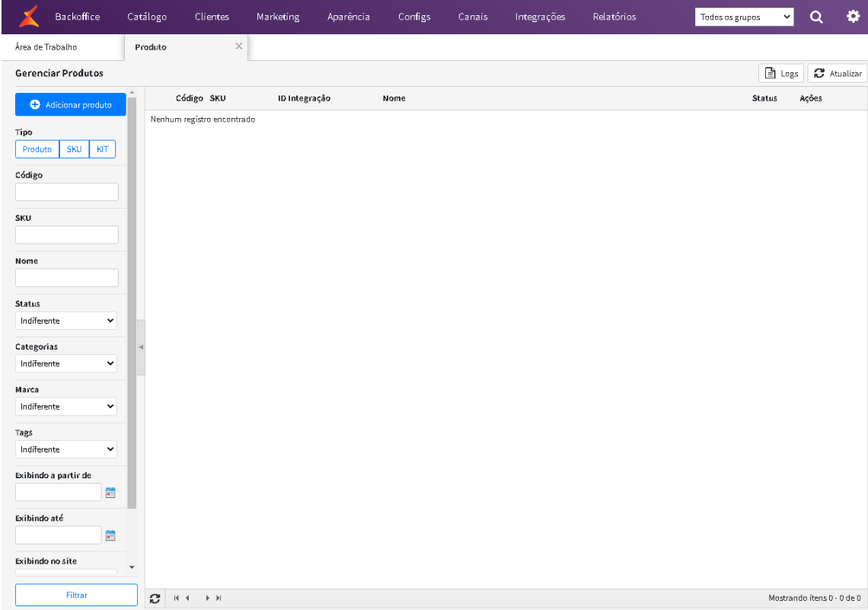The height and width of the screenshot is (610, 868).
Task: Click the sidebar scroll down arrow
Action: 132,567
